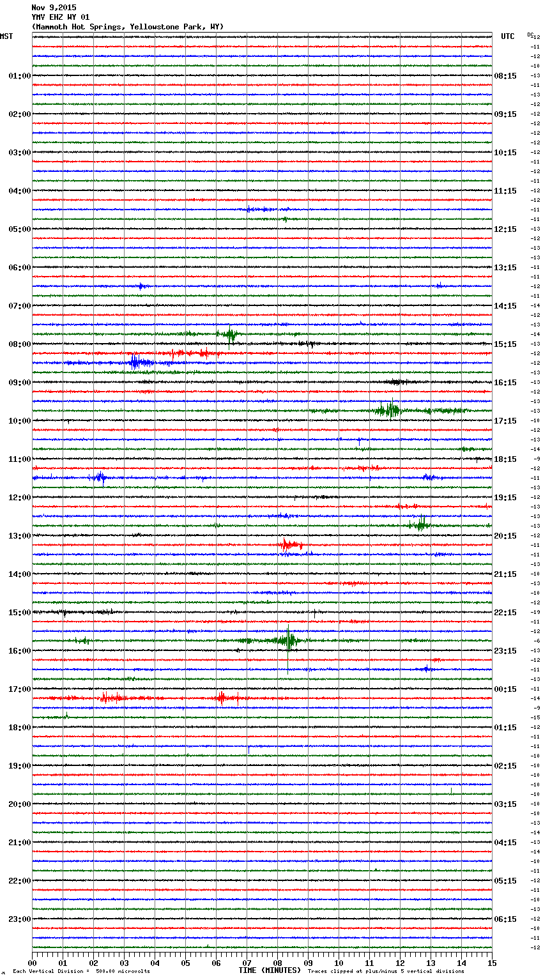Click the 15:15 UTC time label
The width and height of the screenshot is (543, 980).
coord(505,344)
